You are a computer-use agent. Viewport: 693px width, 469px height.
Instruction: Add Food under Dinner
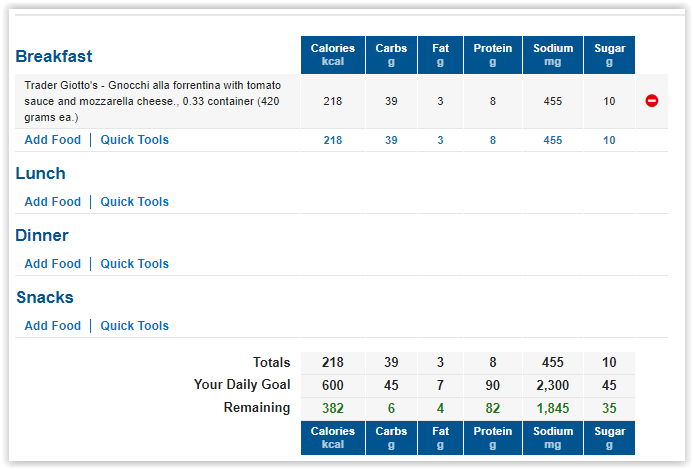coord(53,263)
